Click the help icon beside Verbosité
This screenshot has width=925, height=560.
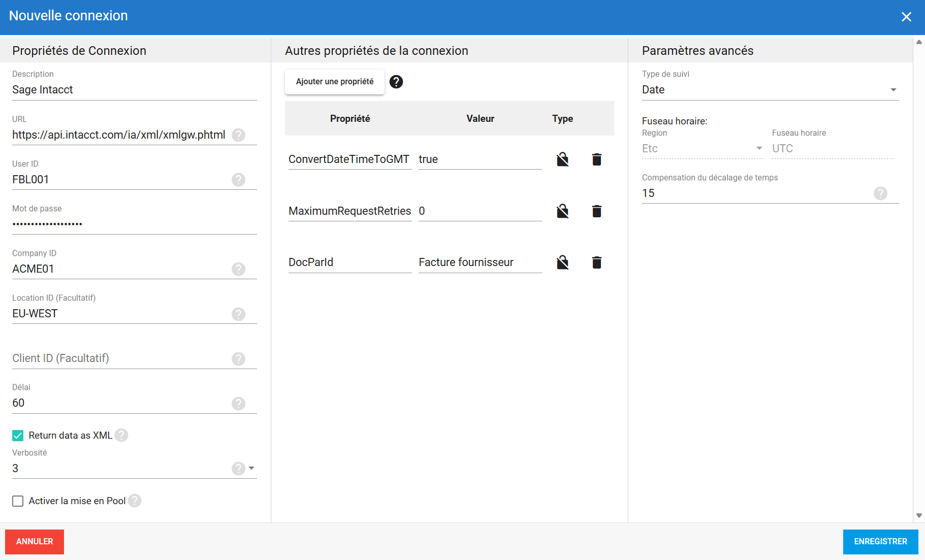click(238, 468)
